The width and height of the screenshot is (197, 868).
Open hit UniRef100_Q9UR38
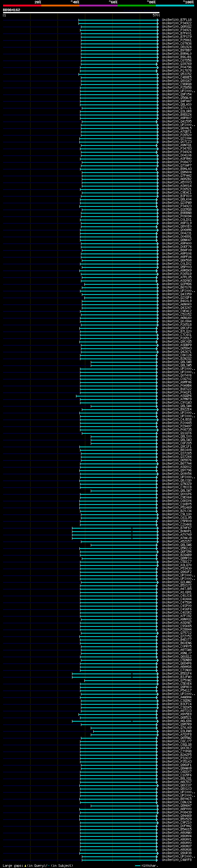click(177, 853)
